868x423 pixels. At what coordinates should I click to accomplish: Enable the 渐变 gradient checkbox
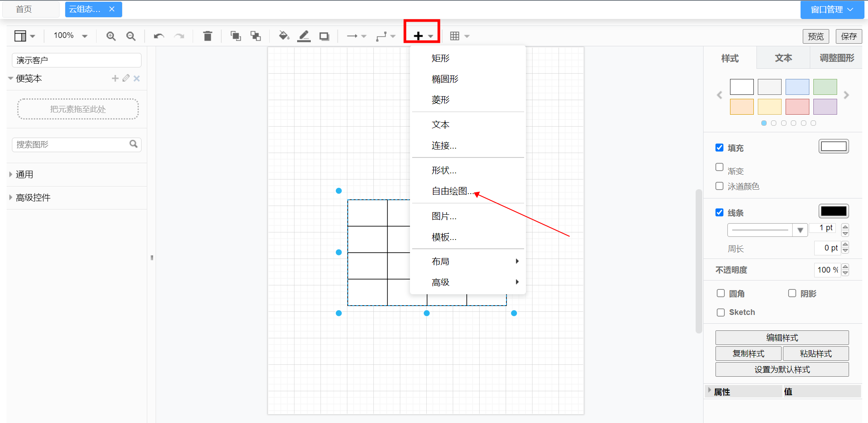(719, 167)
